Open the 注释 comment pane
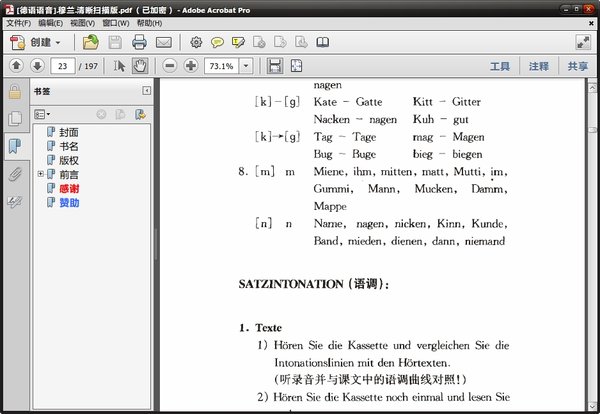 [539, 66]
